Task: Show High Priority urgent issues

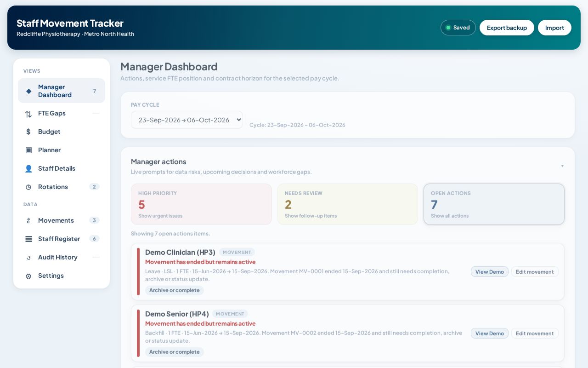Action: [x=201, y=204]
